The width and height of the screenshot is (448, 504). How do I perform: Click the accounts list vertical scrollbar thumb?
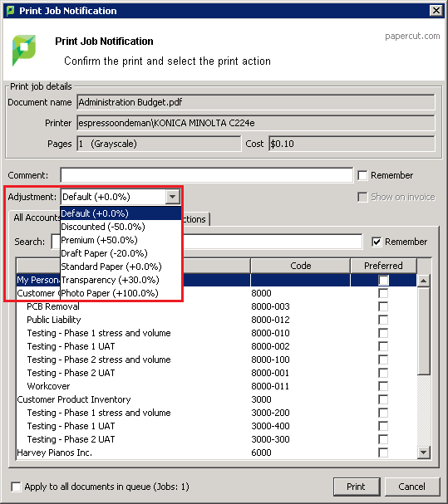[x=424, y=331]
